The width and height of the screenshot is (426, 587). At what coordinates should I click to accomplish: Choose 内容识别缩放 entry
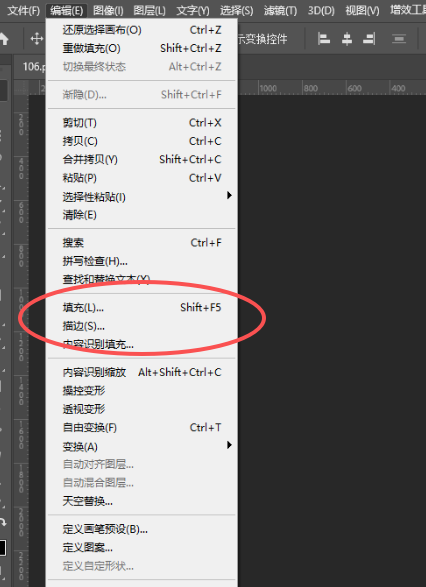pyautogui.click(x=142, y=372)
